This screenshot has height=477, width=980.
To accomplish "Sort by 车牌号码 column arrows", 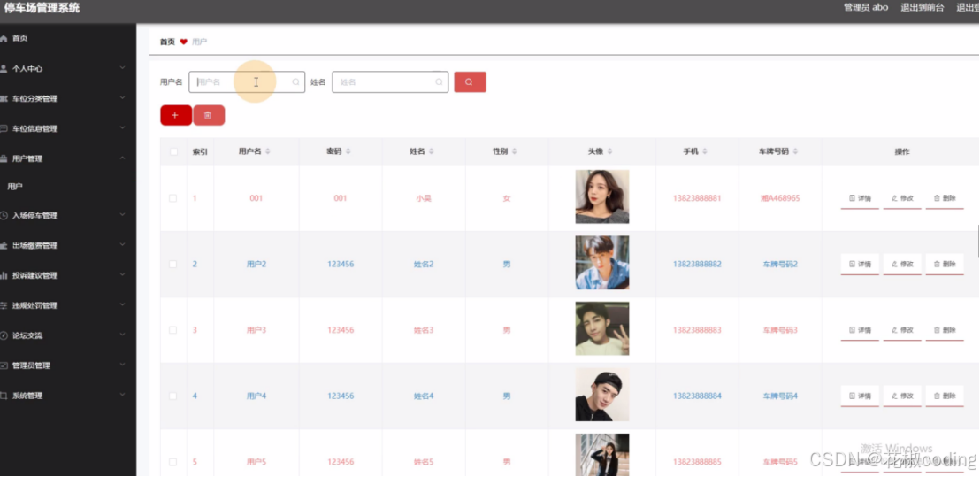I will (x=795, y=152).
